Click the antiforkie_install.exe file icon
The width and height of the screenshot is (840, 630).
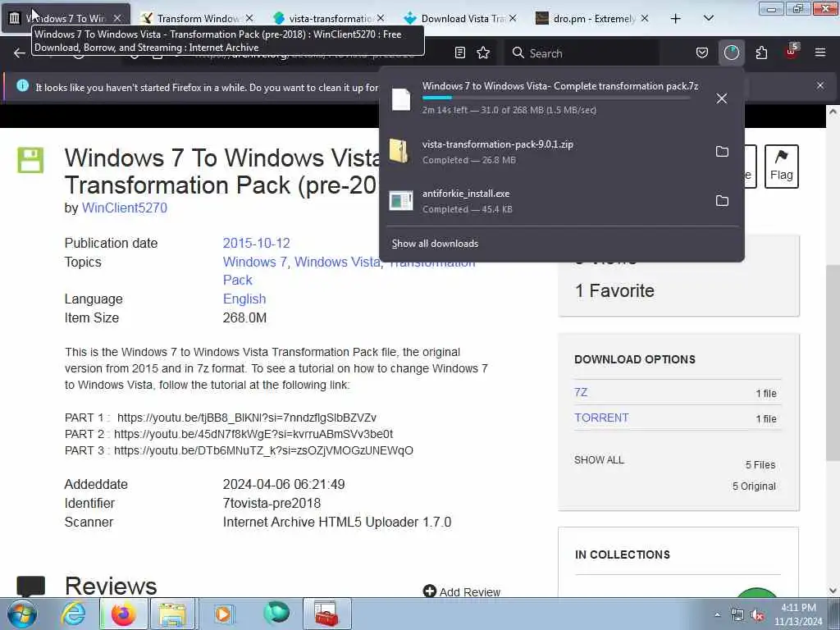pyautogui.click(x=400, y=200)
